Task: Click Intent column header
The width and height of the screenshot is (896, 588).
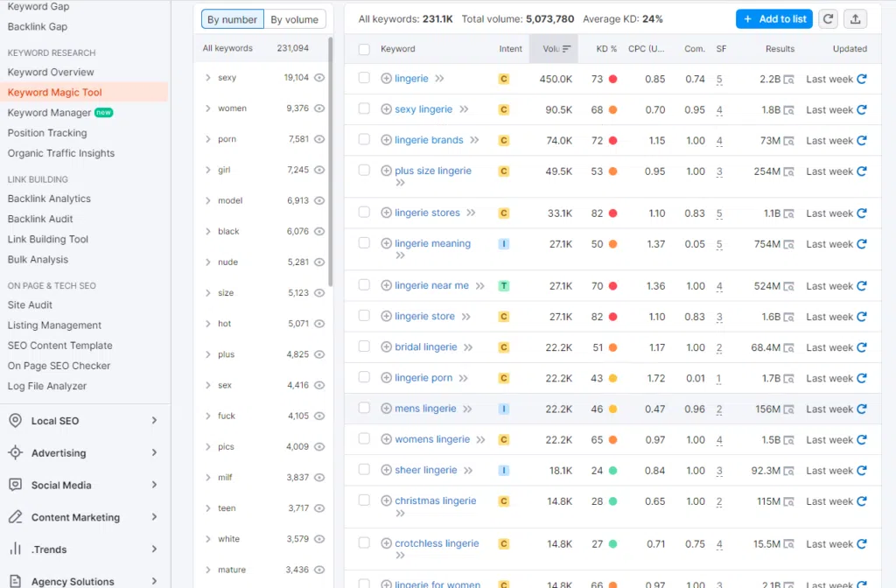Action: [x=510, y=49]
